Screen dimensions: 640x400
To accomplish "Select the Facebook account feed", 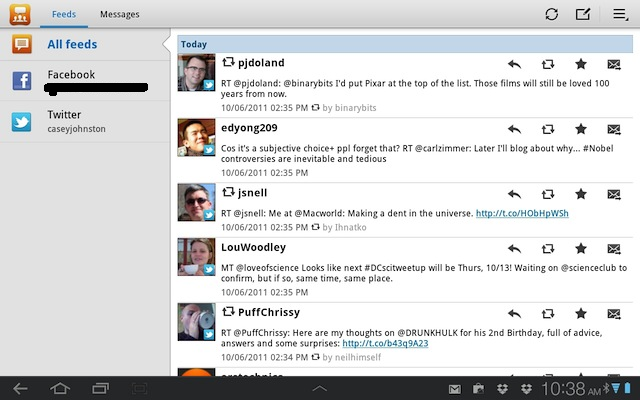I will tap(85, 81).
